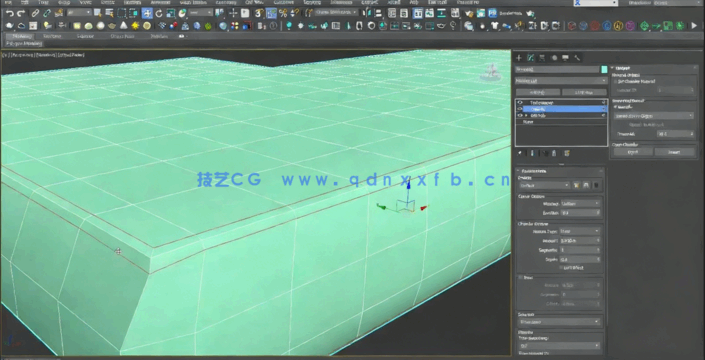
Task: Open the Select by Name dialog
Action: (x=109, y=13)
